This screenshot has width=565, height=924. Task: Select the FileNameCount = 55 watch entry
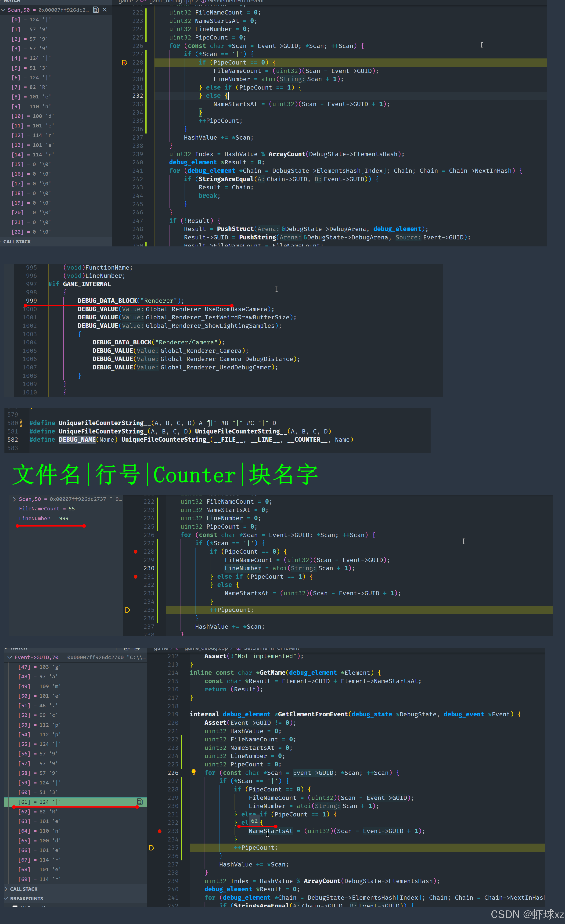click(x=47, y=509)
